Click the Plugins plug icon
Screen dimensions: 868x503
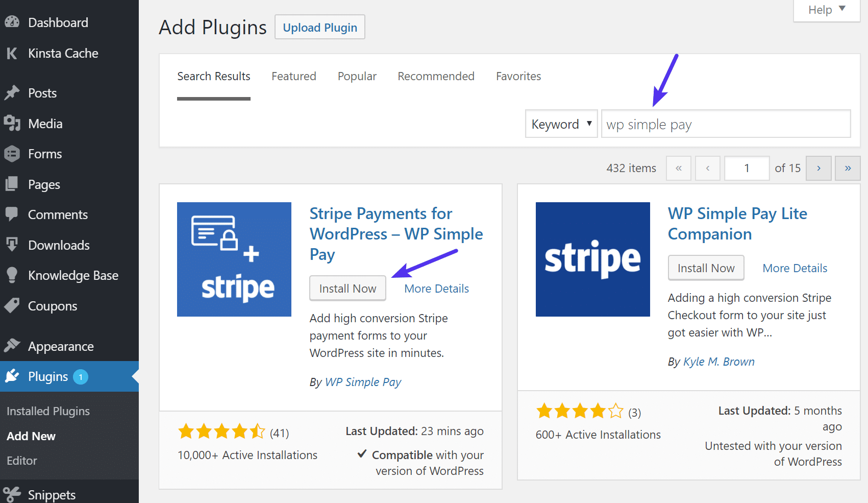click(x=12, y=376)
